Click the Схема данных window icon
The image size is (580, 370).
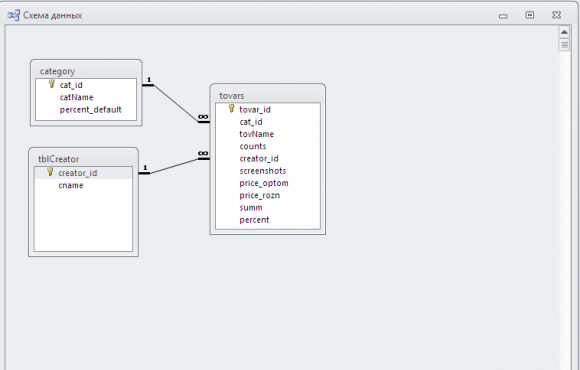click(14, 15)
